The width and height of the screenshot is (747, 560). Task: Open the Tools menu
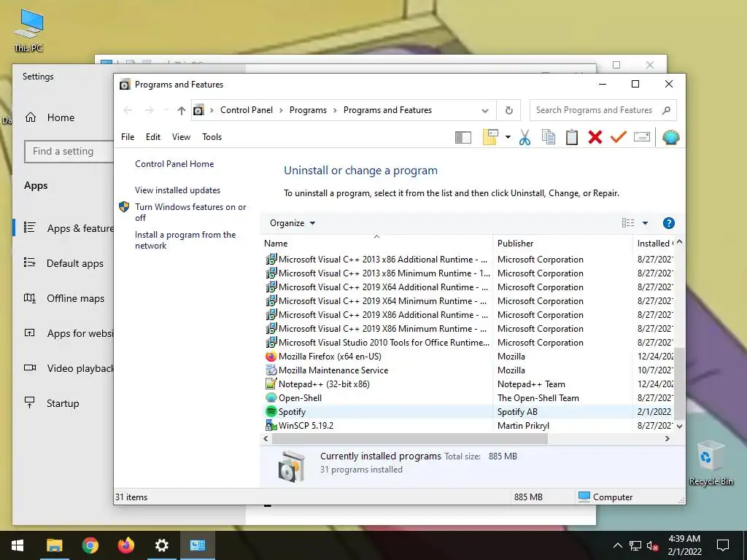pos(212,137)
